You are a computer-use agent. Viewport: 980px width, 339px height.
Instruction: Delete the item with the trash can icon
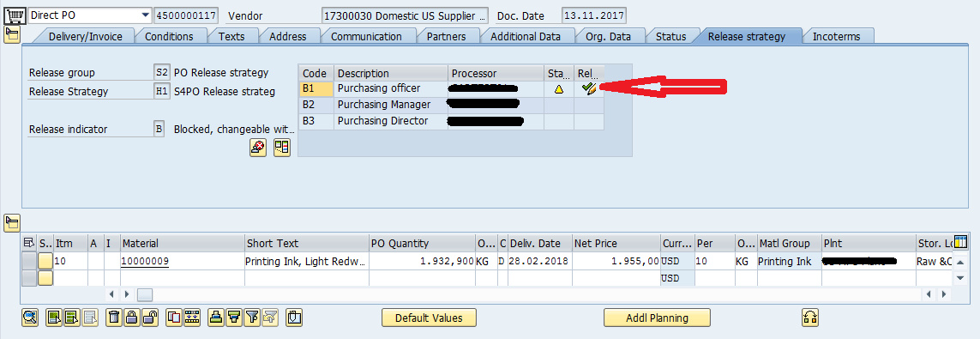pos(114,318)
